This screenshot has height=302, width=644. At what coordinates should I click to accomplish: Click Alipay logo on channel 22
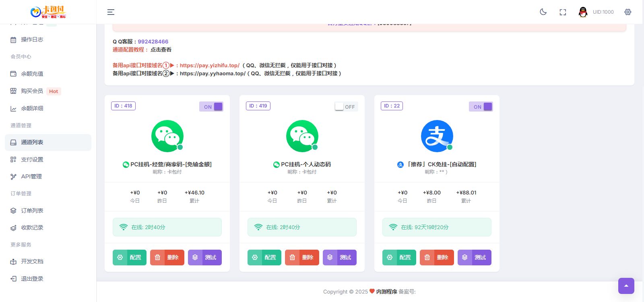click(437, 136)
